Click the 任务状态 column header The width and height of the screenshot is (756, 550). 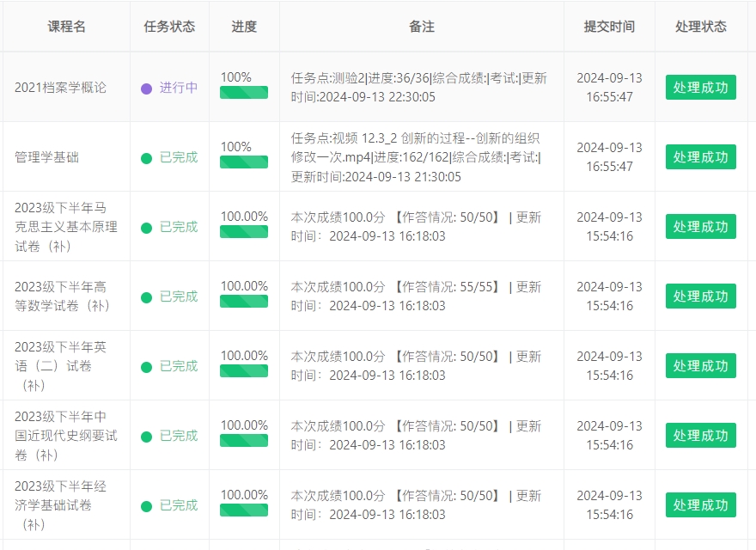tap(169, 27)
